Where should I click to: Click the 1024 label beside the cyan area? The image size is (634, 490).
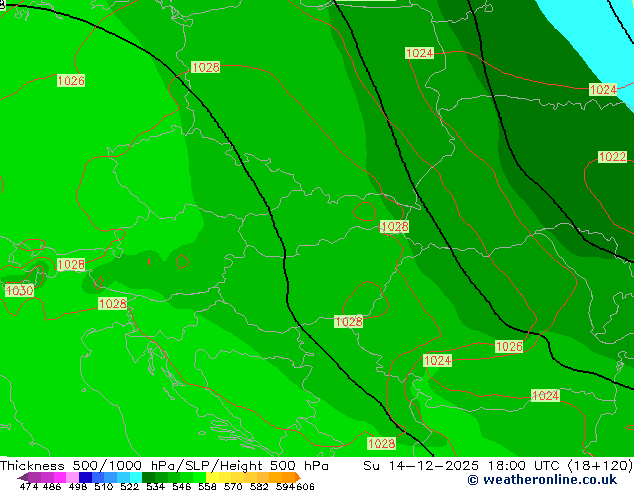click(603, 89)
